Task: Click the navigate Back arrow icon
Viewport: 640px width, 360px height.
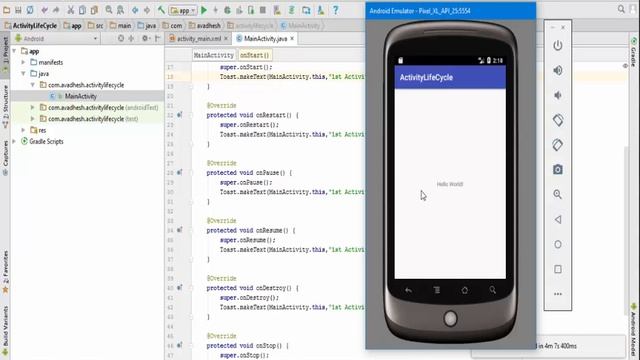Action: point(135,10)
